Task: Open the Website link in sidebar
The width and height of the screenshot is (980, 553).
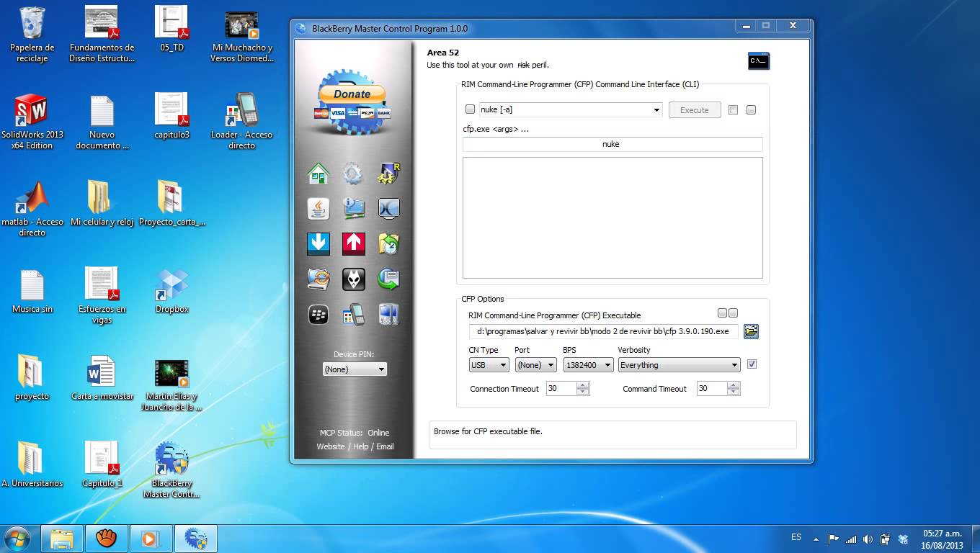Action: [331, 446]
